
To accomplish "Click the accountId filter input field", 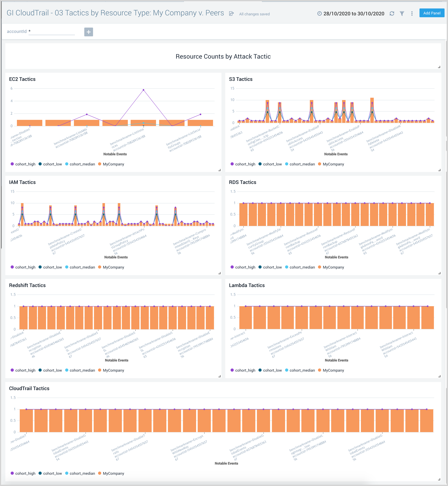I will [51, 31].
